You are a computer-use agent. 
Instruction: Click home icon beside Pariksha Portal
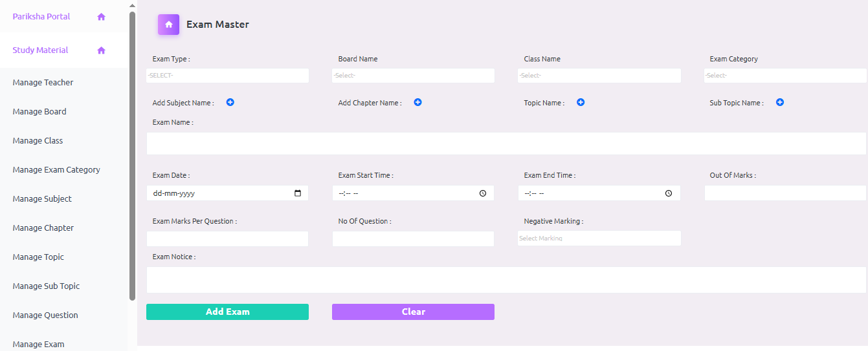[101, 17]
